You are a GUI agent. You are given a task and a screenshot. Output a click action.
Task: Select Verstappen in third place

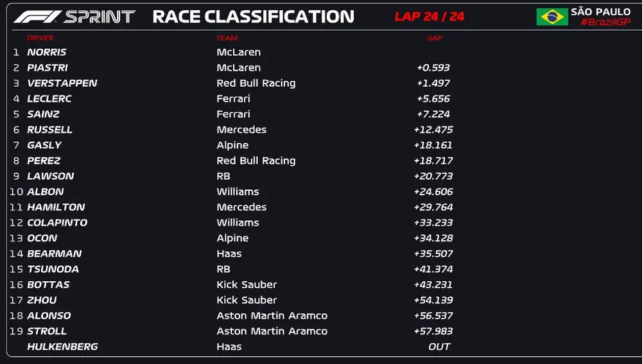62,83
